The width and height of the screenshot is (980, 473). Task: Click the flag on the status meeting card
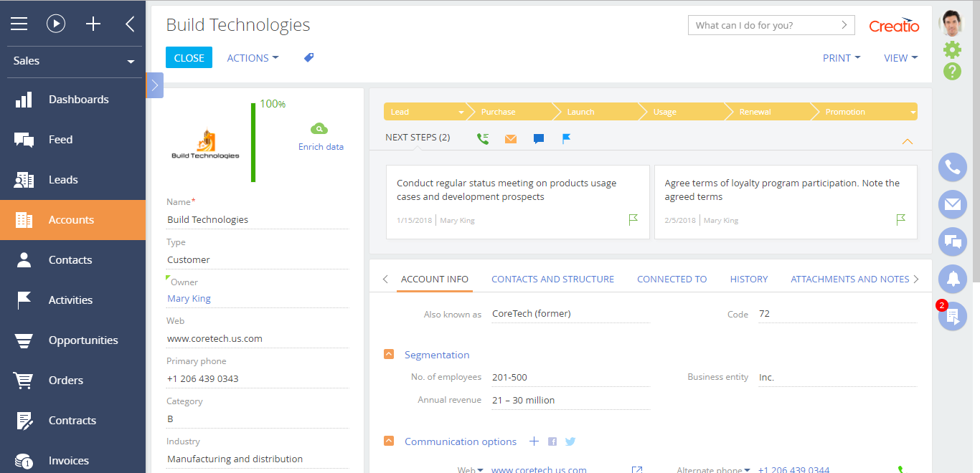(633, 220)
